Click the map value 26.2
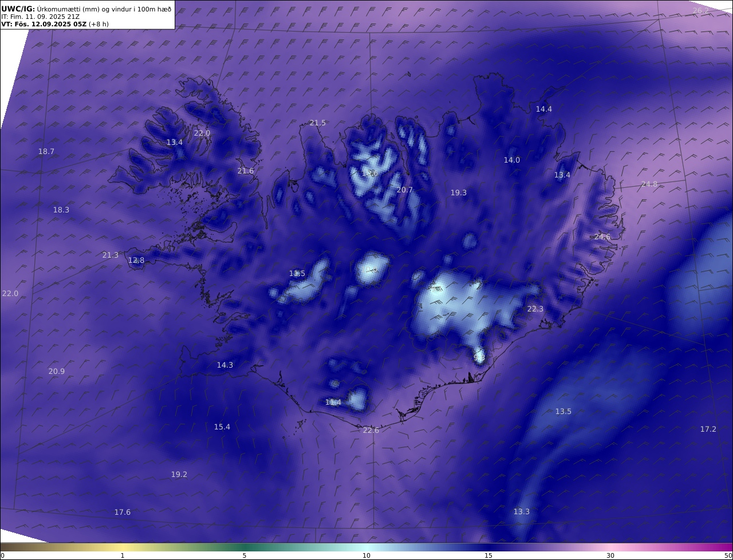This screenshot has height=560, width=733. 701,10
